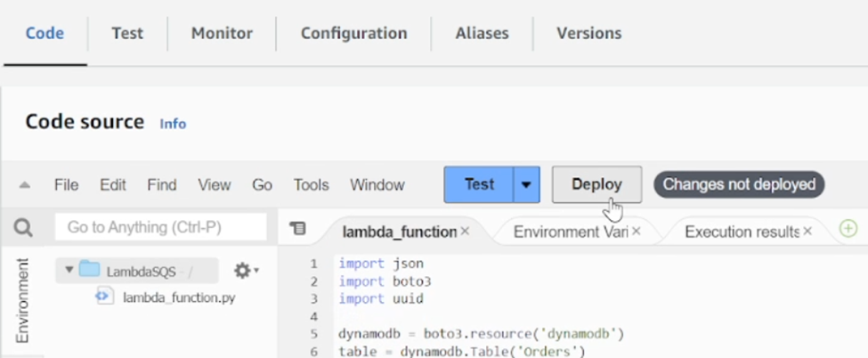Collapse the LambdaSQS folder triangle
Screen dimensions: 868x358
click(x=69, y=270)
